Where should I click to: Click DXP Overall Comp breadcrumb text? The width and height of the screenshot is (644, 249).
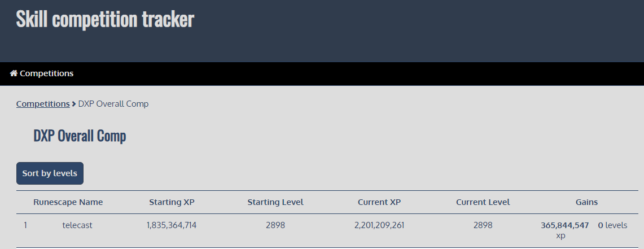click(x=113, y=104)
